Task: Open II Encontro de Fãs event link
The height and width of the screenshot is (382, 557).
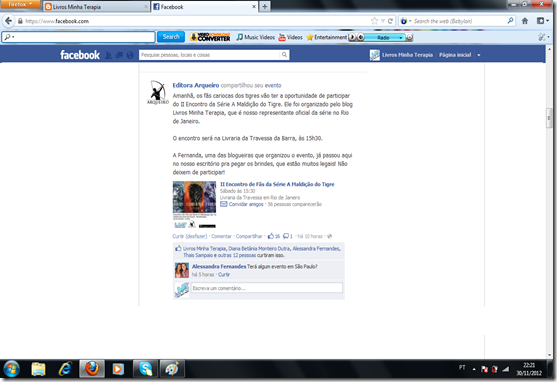Action: [277, 184]
